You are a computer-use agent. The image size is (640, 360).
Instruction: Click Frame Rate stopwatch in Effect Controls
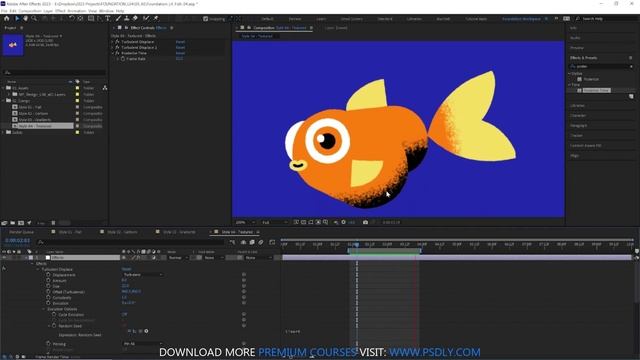123,59
